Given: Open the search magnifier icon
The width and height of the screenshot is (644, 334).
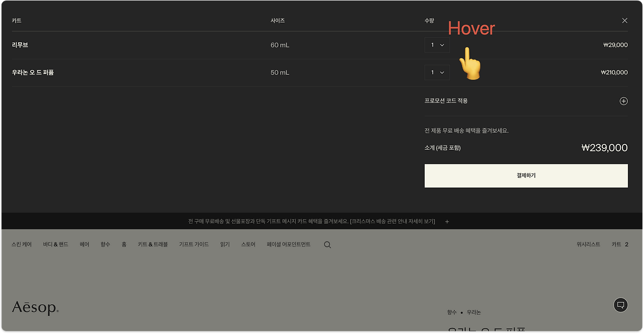Looking at the screenshot, I should 328,245.
